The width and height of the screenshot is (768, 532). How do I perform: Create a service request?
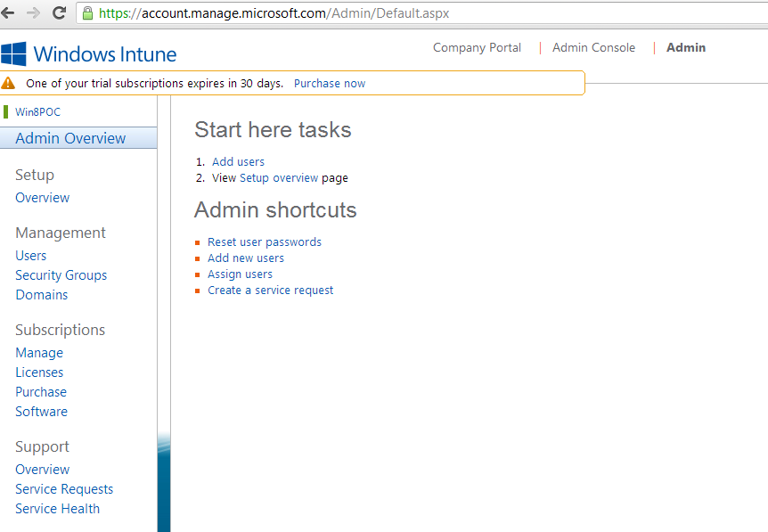[x=270, y=290]
